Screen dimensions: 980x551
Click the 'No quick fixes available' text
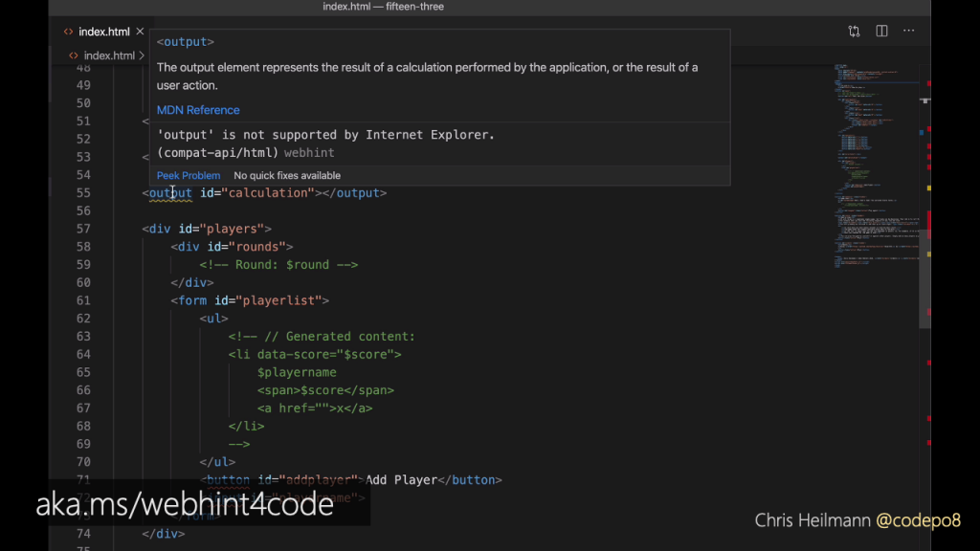pyautogui.click(x=287, y=176)
